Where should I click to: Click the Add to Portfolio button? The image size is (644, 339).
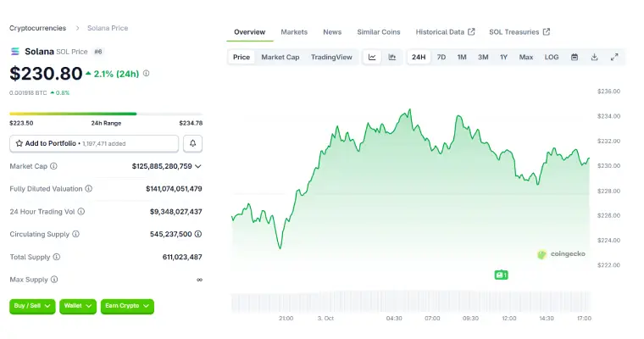tap(93, 144)
